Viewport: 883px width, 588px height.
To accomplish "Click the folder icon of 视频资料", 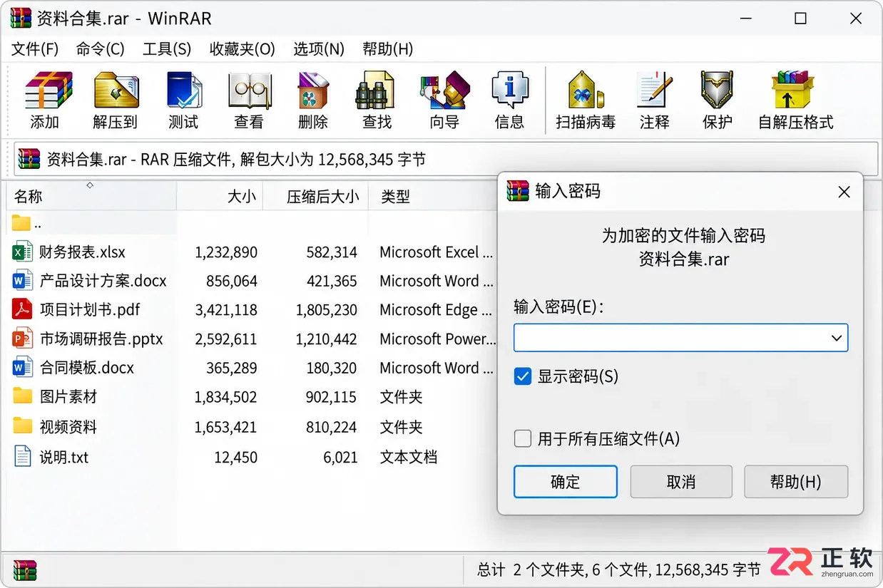I will [x=23, y=425].
